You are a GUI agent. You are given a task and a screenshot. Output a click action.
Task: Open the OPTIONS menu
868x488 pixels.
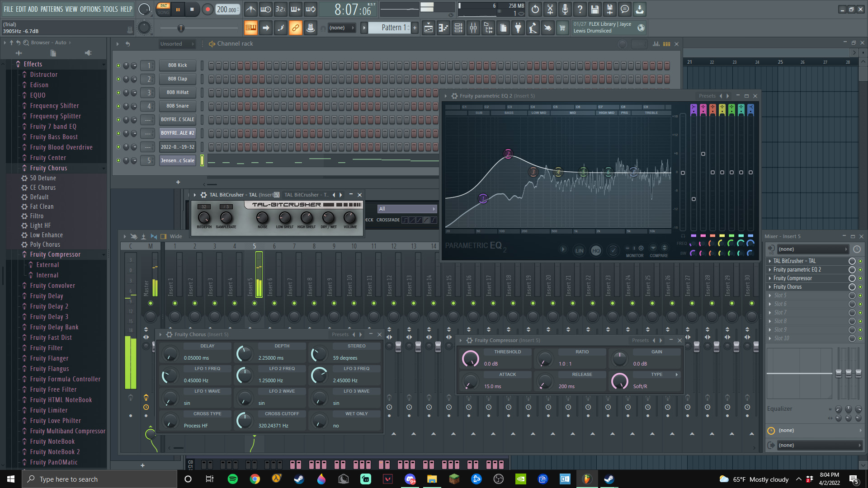90,9
